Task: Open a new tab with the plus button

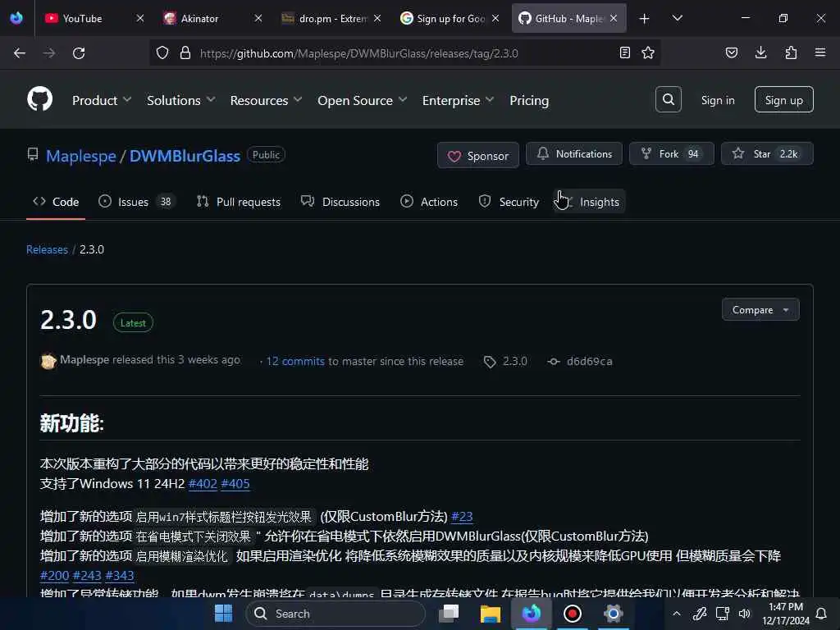Action: click(x=645, y=19)
